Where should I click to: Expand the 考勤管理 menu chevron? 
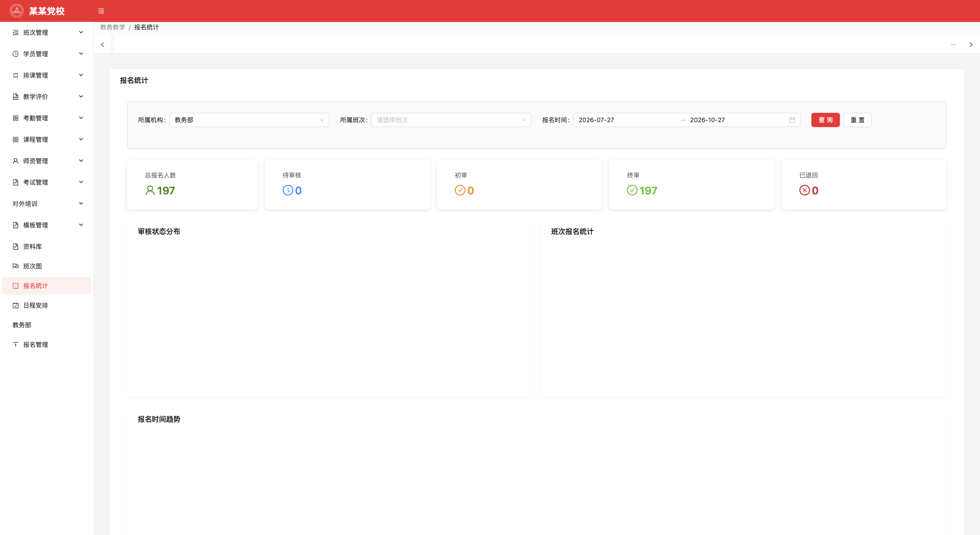point(81,118)
